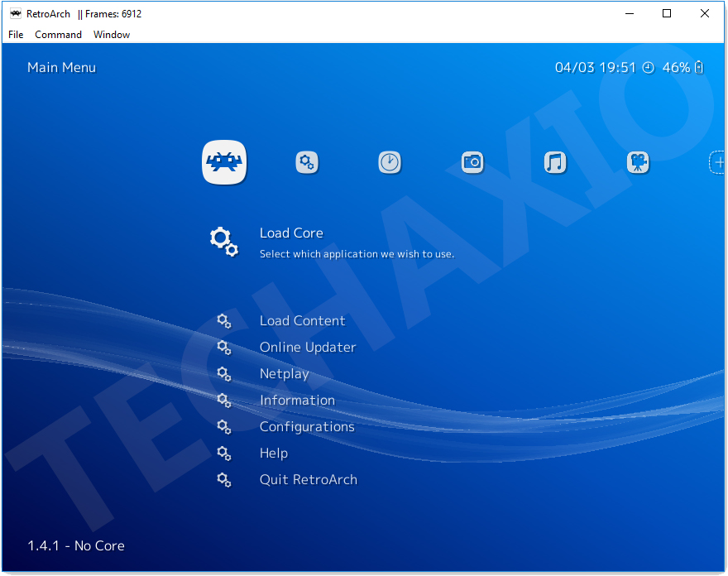Open the Command menu
This screenshot has height=576, width=728.
(58, 35)
